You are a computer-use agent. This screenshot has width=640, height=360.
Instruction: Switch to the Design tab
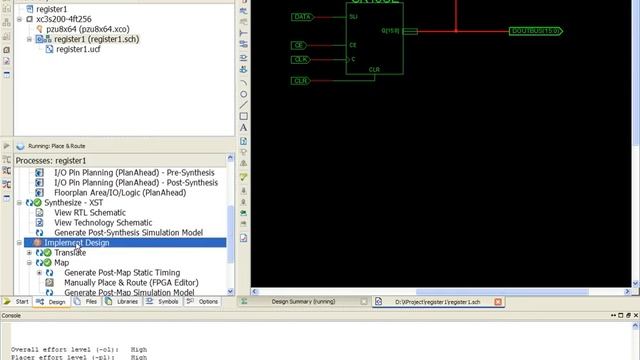point(51,302)
